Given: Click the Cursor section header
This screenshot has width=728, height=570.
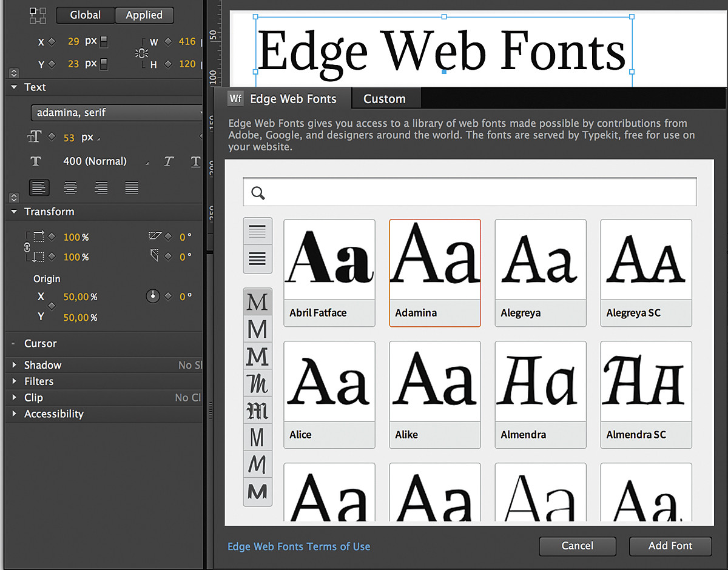Looking at the screenshot, I should click(x=40, y=343).
